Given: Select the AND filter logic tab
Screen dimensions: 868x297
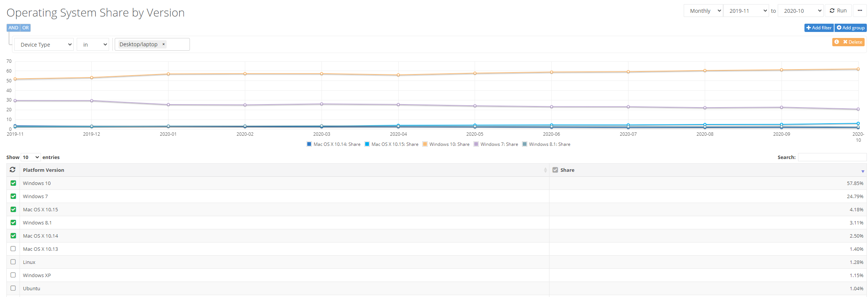Looking at the screenshot, I should 13,28.
